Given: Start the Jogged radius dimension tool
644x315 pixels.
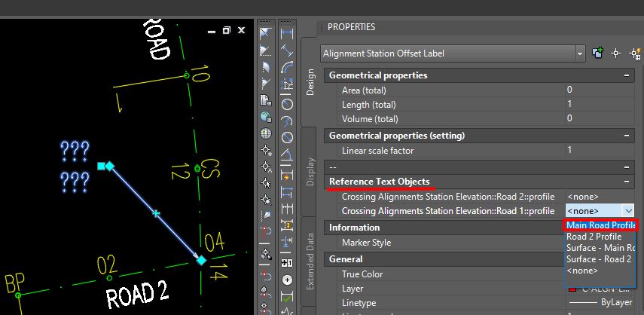Looking at the screenshot, I should tap(287, 121).
